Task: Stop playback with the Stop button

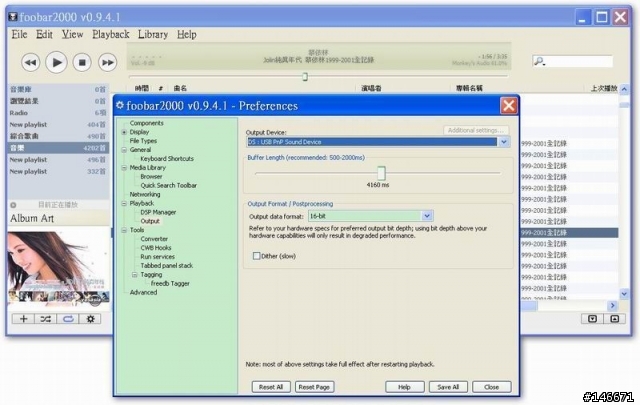Action: (x=82, y=62)
